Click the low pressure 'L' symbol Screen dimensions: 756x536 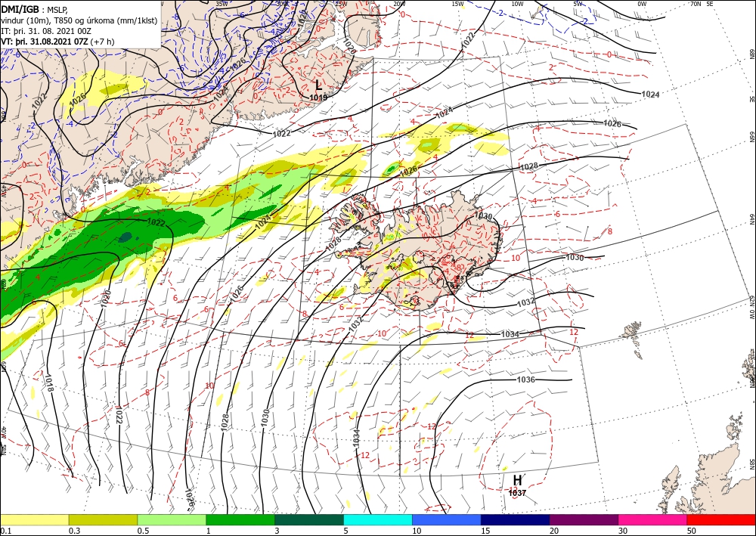tap(319, 85)
